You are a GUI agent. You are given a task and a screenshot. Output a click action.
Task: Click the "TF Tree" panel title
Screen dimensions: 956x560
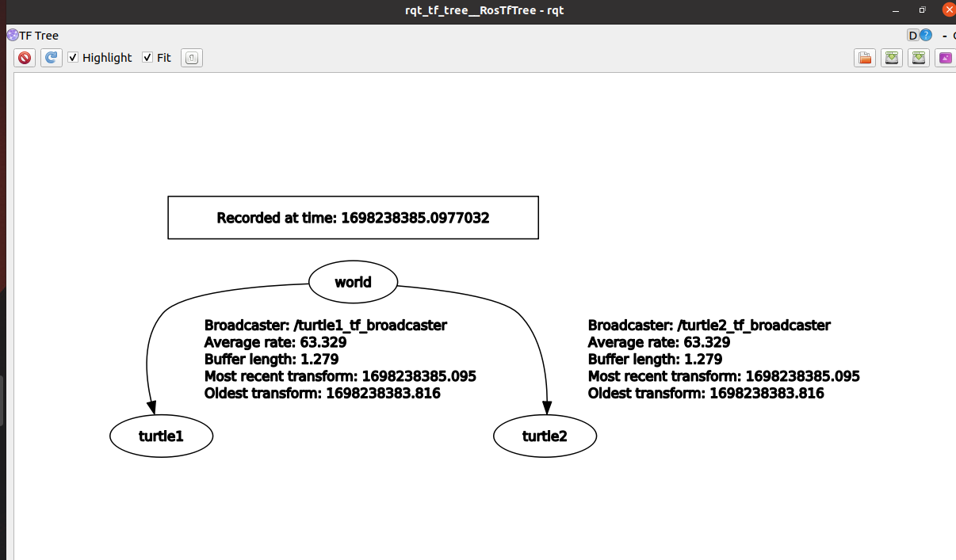click(39, 36)
